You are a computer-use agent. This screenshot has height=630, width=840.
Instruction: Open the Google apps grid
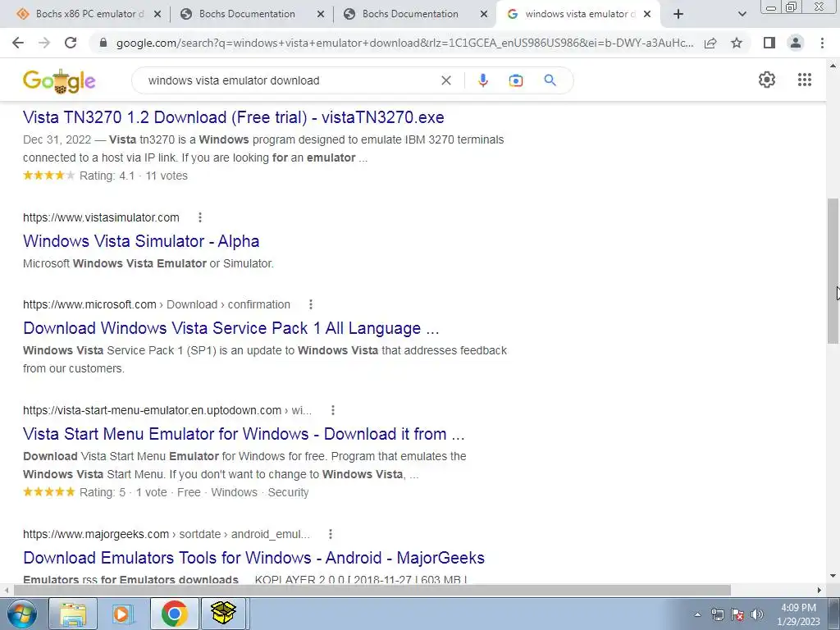click(x=805, y=80)
